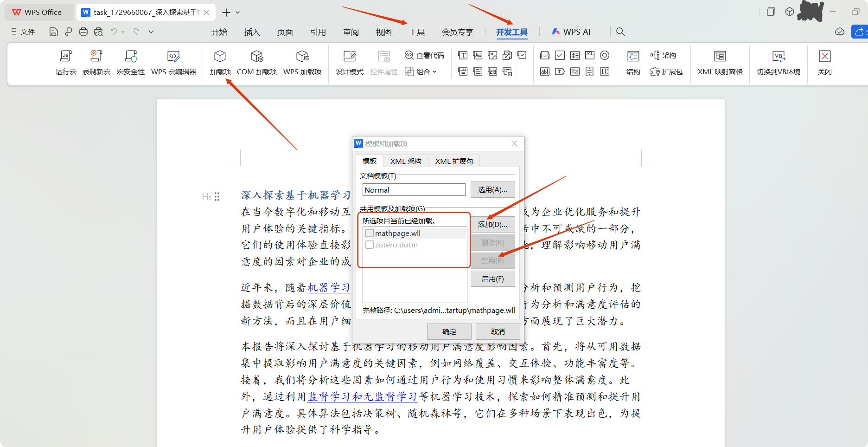Check the mathpage.wll checkbox
Viewport: 868px width, 447px height.
(370, 233)
